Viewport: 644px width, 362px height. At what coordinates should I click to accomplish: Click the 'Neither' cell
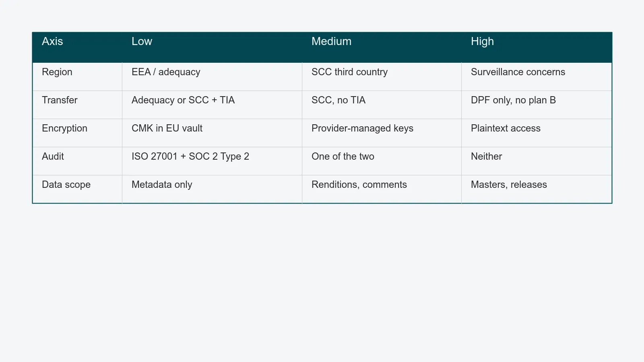coord(537,161)
